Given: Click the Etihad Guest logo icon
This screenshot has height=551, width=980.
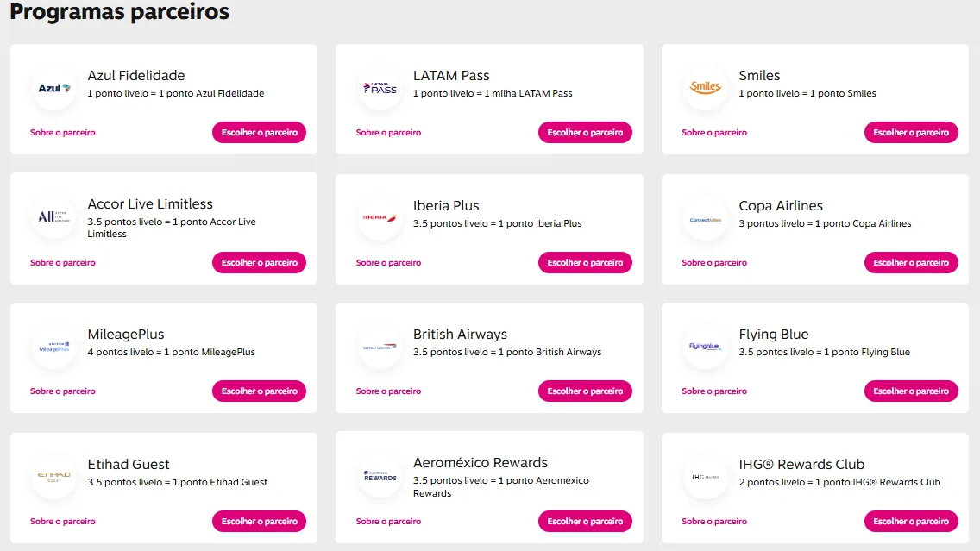Looking at the screenshot, I should (x=53, y=476).
